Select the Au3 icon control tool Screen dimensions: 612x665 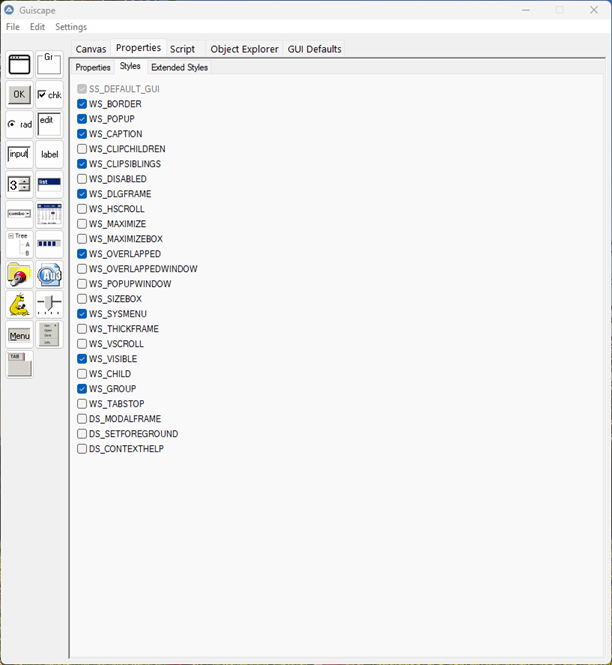click(x=49, y=275)
